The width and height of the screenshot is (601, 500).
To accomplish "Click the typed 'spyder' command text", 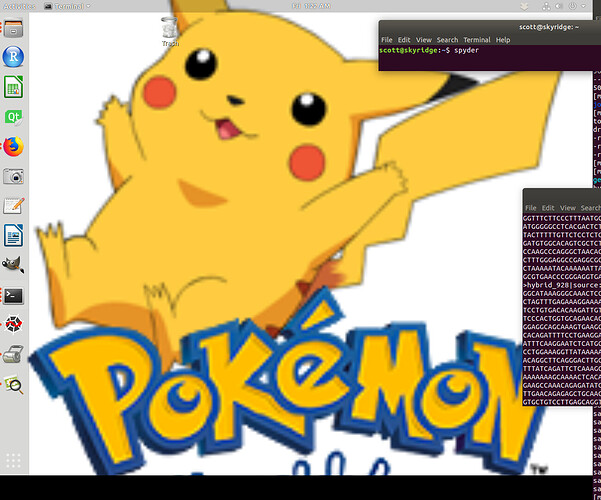I will click(x=466, y=51).
